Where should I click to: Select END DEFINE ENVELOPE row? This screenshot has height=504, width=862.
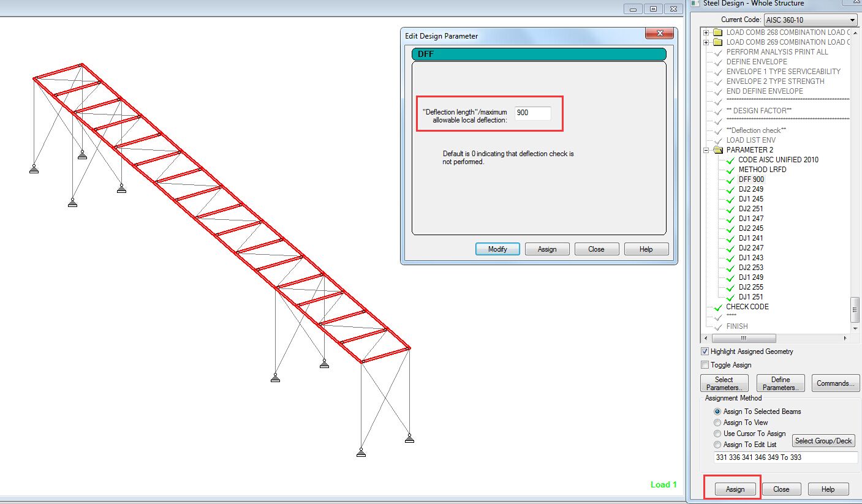tap(765, 91)
